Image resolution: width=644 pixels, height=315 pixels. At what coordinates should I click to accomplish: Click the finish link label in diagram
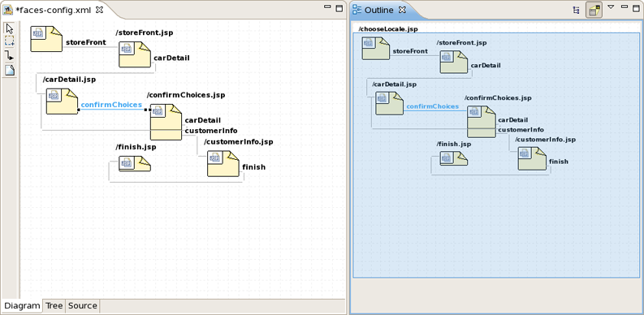[x=254, y=167]
